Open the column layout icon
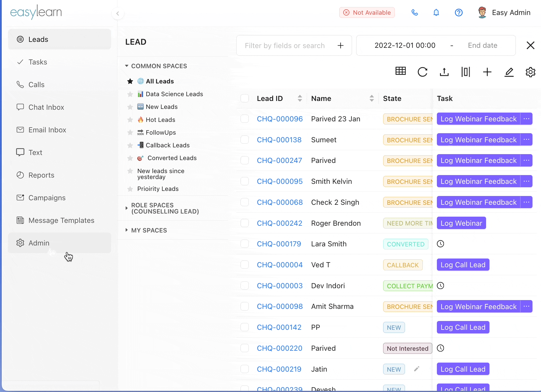 (465, 72)
